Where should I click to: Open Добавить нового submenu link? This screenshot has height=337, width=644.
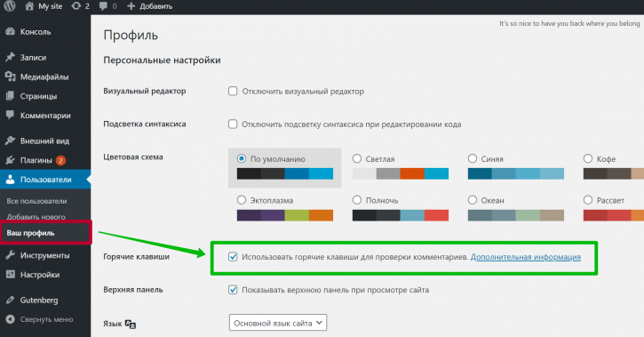point(36,217)
